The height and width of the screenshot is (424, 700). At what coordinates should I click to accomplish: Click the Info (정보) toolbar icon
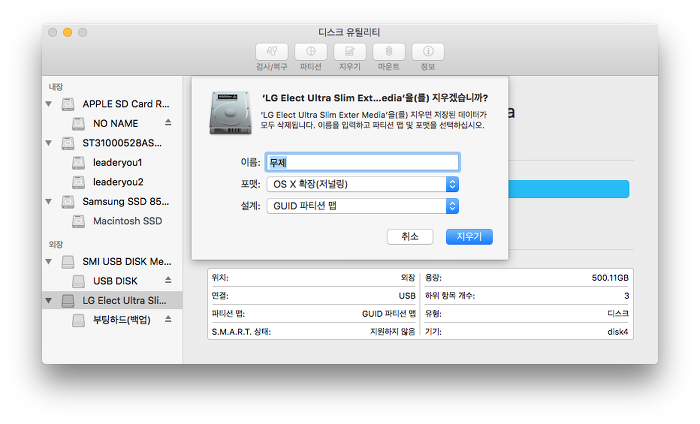[x=428, y=52]
